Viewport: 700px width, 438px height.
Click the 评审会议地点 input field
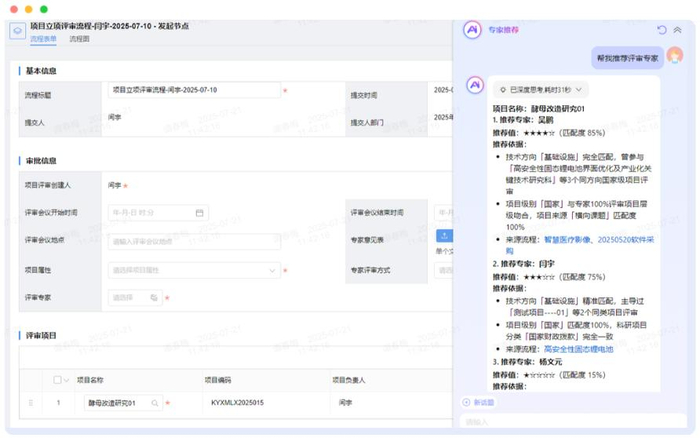coord(194,242)
